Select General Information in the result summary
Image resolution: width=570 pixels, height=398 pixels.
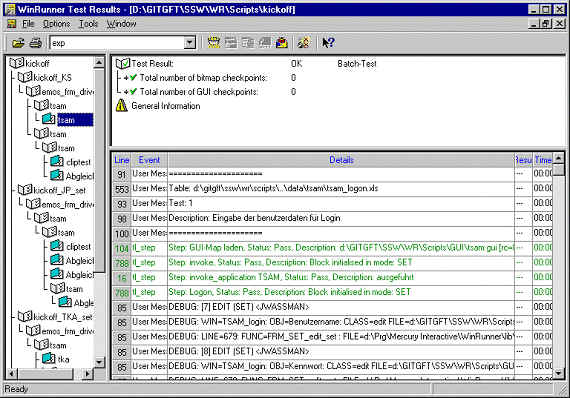point(165,106)
